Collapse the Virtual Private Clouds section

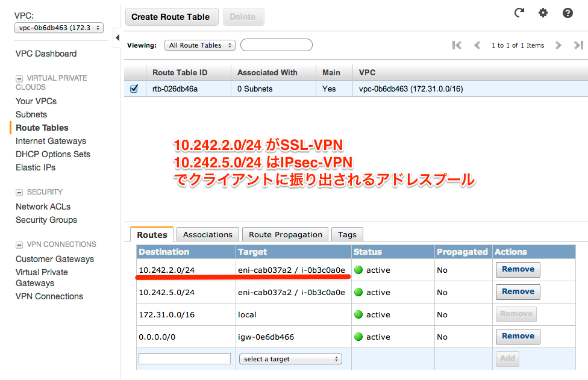tap(19, 78)
